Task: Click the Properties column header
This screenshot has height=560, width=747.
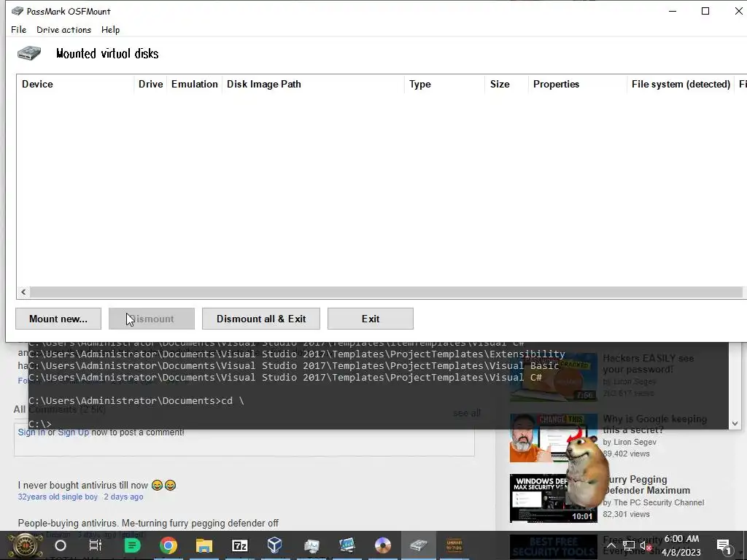Action: [578, 85]
